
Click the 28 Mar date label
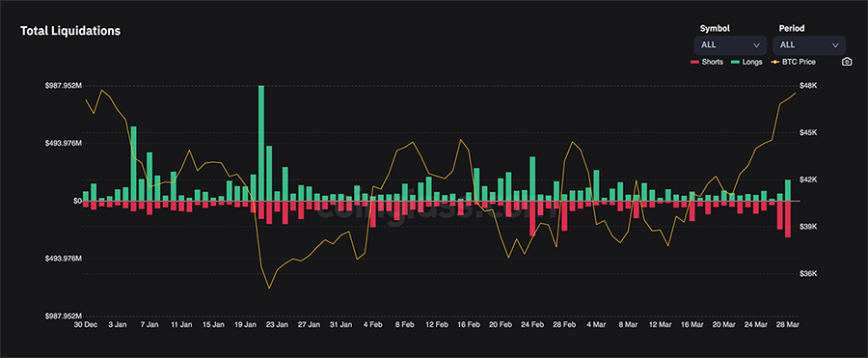(788, 325)
